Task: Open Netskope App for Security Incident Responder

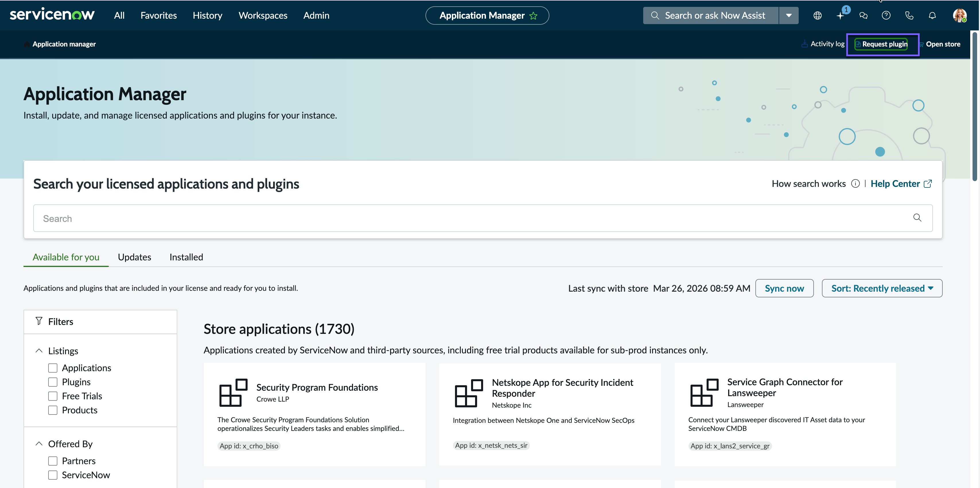Action: pos(562,388)
